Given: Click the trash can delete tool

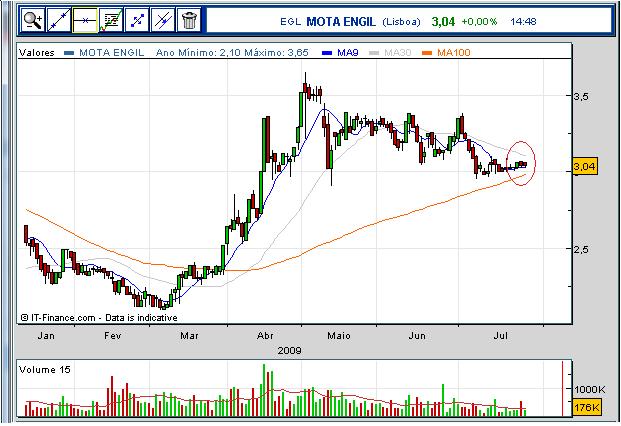Looking at the screenshot, I should 189,20.
